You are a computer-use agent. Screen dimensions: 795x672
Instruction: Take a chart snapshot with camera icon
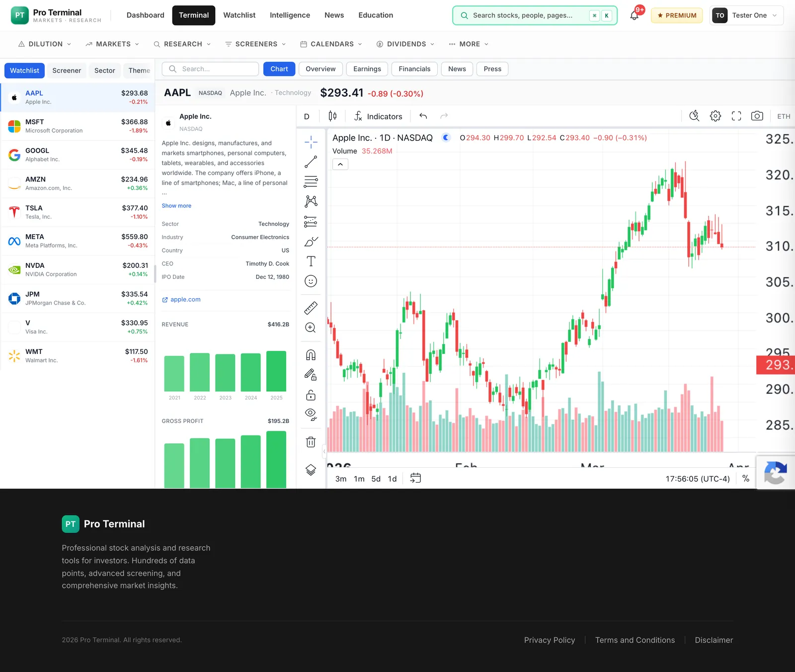pyautogui.click(x=757, y=116)
